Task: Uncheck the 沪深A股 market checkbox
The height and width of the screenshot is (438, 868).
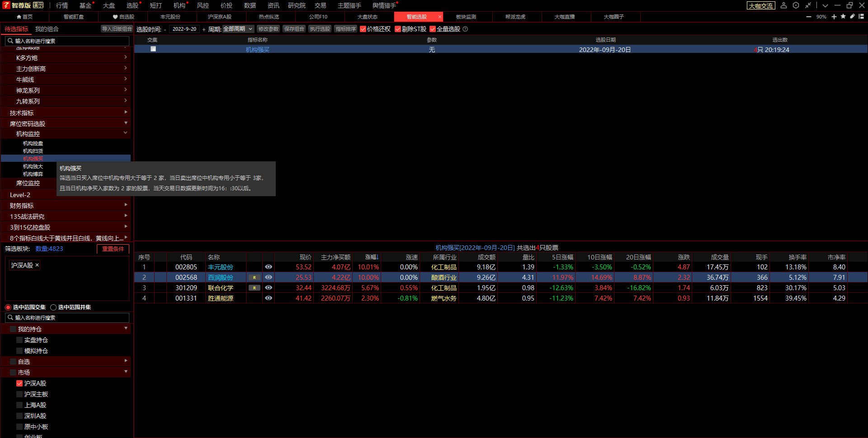Action: (x=19, y=383)
